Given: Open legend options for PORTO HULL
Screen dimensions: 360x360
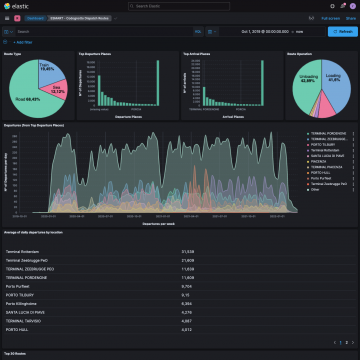Looking at the screenshot, I should pos(353,173).
